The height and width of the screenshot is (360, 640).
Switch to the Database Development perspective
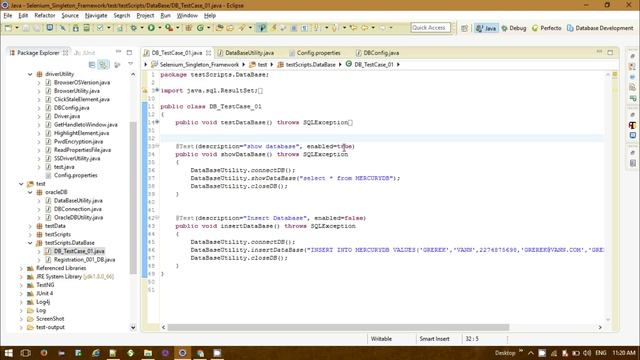pyautogui.click(x=600, y=28)
